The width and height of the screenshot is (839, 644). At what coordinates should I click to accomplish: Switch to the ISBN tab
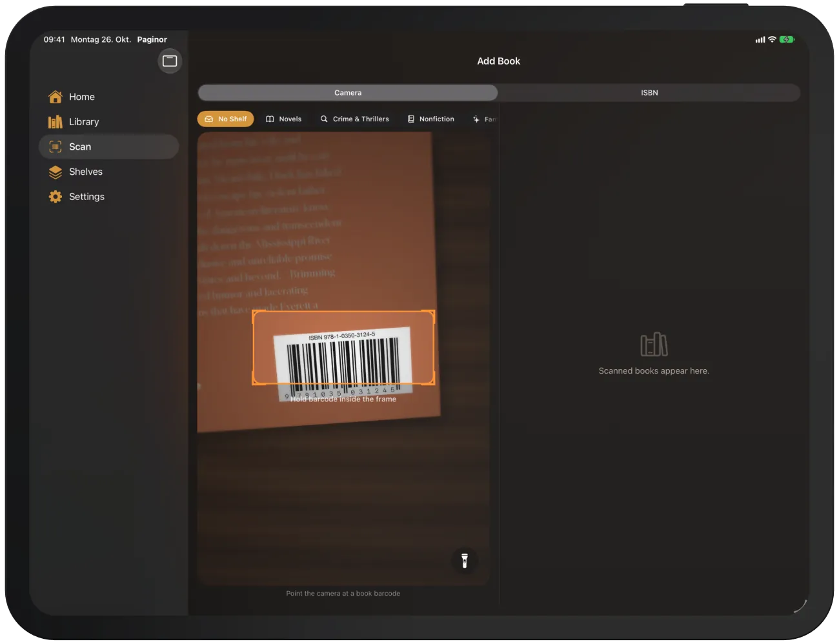tap(649, 93)
